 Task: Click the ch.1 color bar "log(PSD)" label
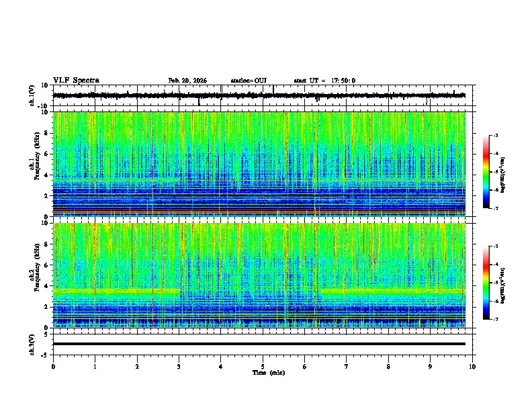(x=503, y=175)
